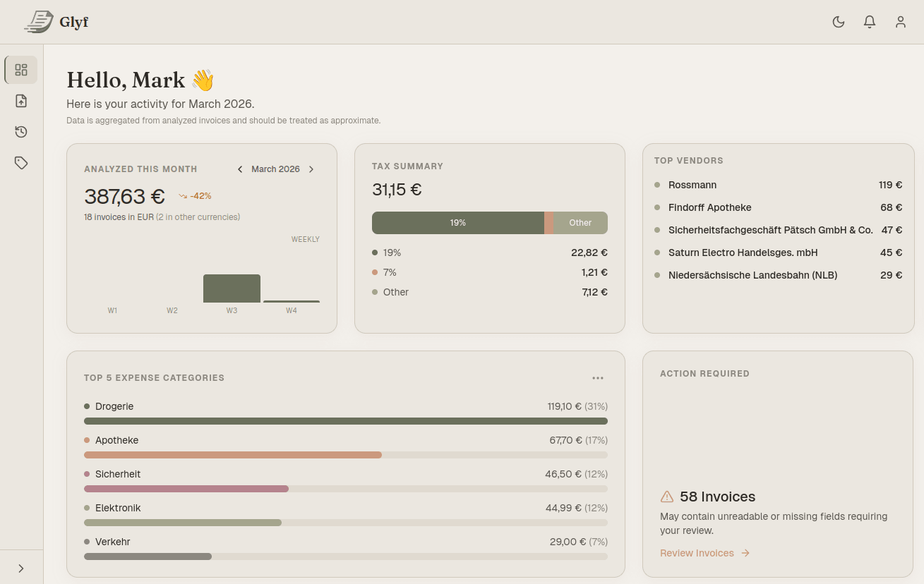Click the Verkehr progress bar

click(346, 556)
